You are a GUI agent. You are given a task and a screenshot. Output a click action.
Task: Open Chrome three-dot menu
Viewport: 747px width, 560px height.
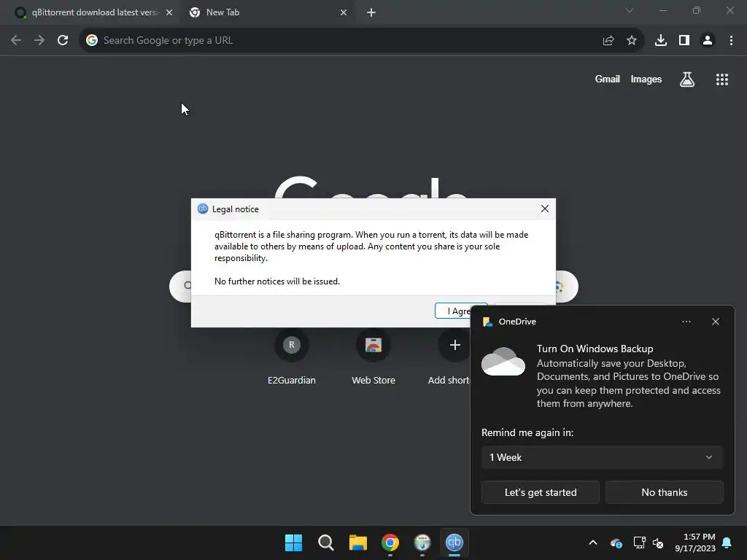731,41
